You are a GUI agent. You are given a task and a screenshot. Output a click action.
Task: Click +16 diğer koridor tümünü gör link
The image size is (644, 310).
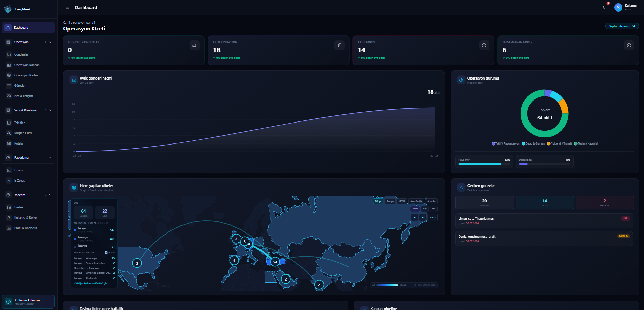click(x=90, y=283)
